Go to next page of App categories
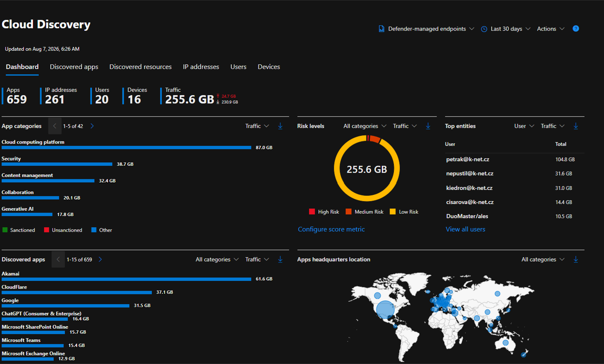 point(92,126)
